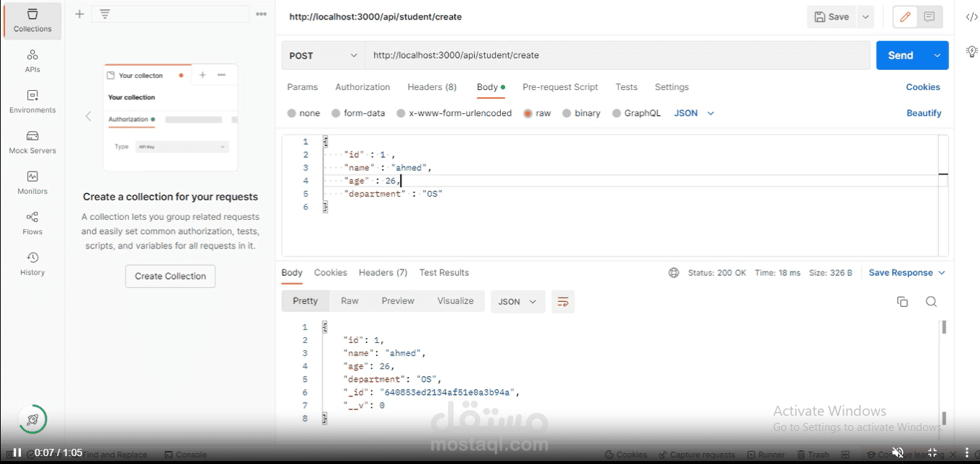Expand the Save button dropdown arrow
Image resolution: width=980 pixels, height=464 pixels.
click(x=865, y=17)
